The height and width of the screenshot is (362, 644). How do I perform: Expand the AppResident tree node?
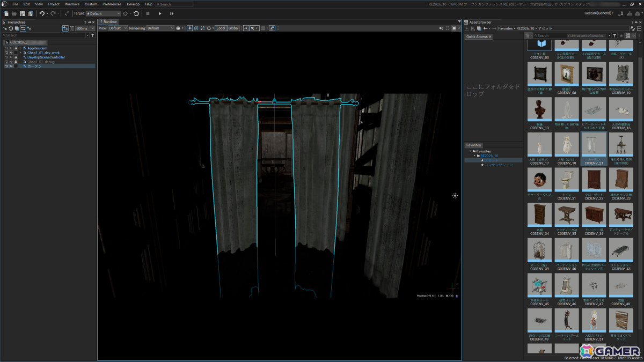[20, 48]
